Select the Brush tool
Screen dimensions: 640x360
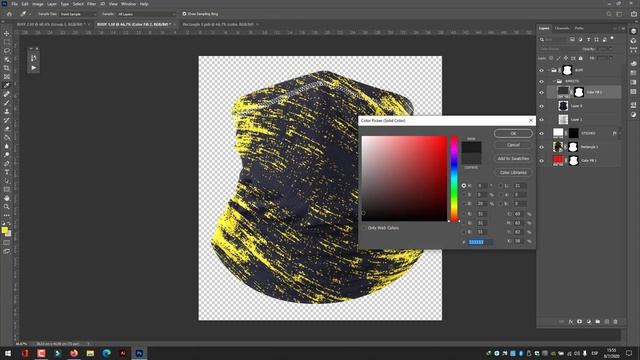[x=7, y=102]
